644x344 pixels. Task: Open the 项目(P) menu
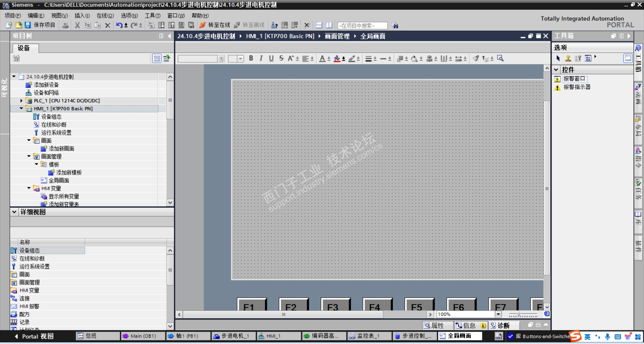pos(13,15)
